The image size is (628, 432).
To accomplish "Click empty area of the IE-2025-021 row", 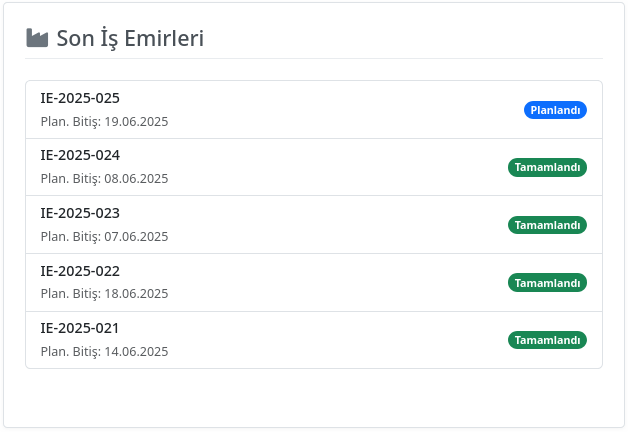I will click(x=320, y=340).
